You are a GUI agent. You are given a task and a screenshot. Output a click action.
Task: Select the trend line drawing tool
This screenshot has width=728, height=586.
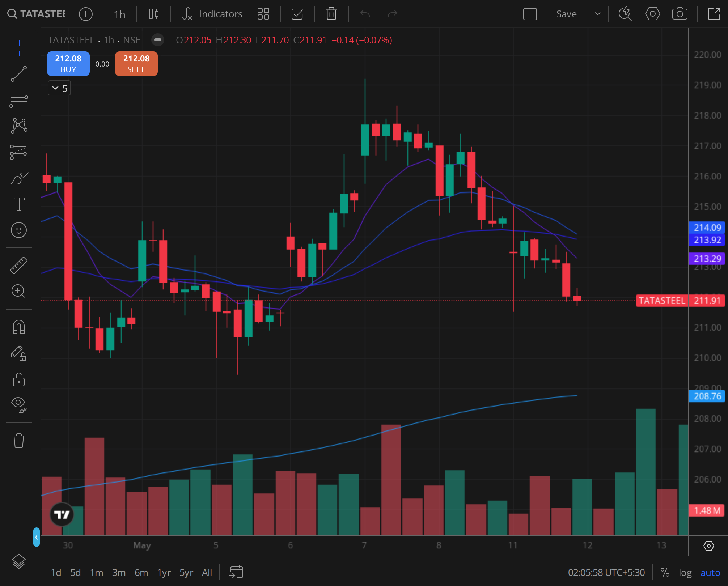(x=19, y=74)
